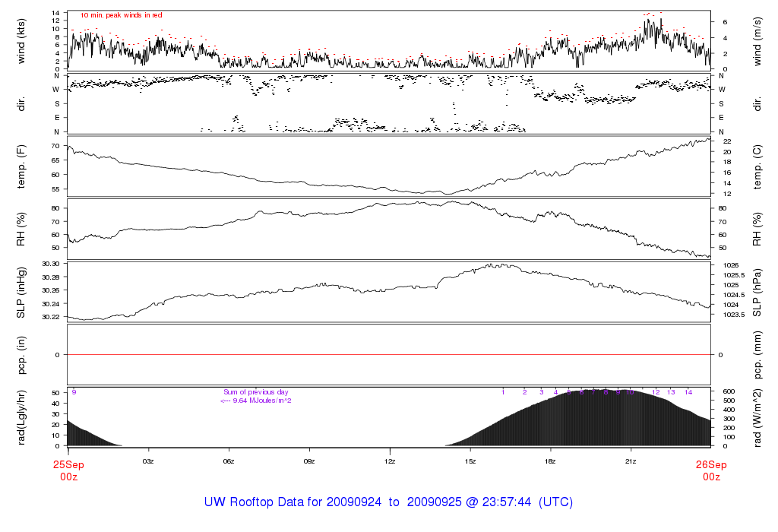Click the 09z time axis tick

pos(309,461)
